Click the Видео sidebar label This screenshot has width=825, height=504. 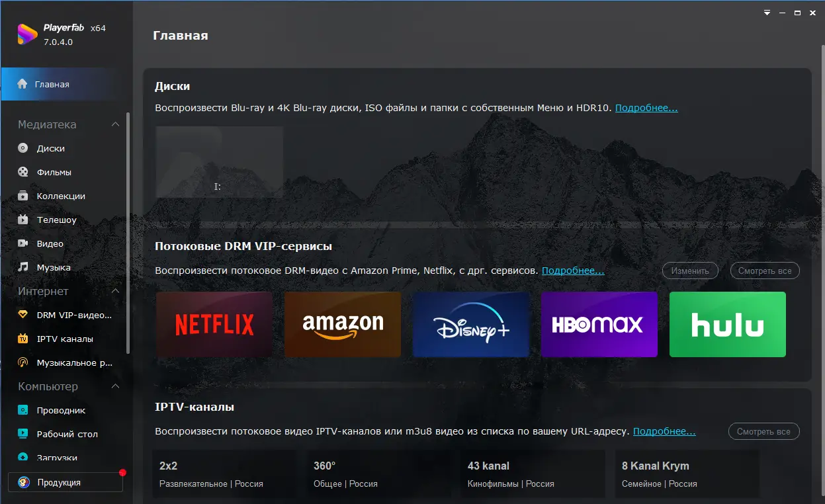[x=50, y=243]
